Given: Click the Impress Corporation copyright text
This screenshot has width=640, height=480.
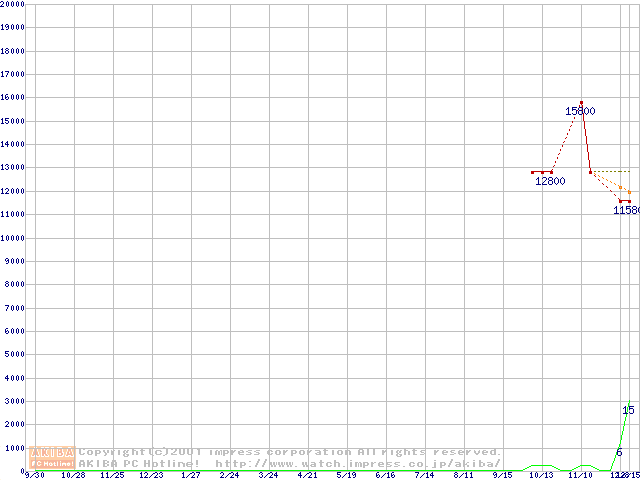Looking at the screenshot, I should (x=290, y=452).
